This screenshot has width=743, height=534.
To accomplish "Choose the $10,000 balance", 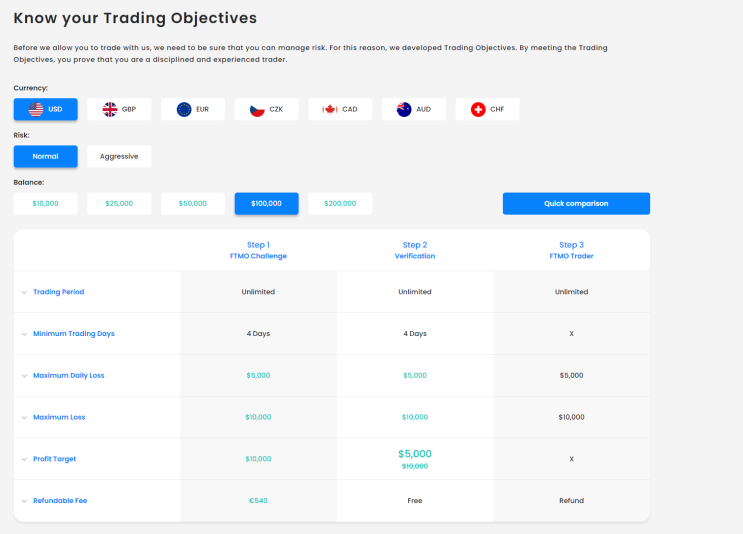I will click(x=45, y=204).
